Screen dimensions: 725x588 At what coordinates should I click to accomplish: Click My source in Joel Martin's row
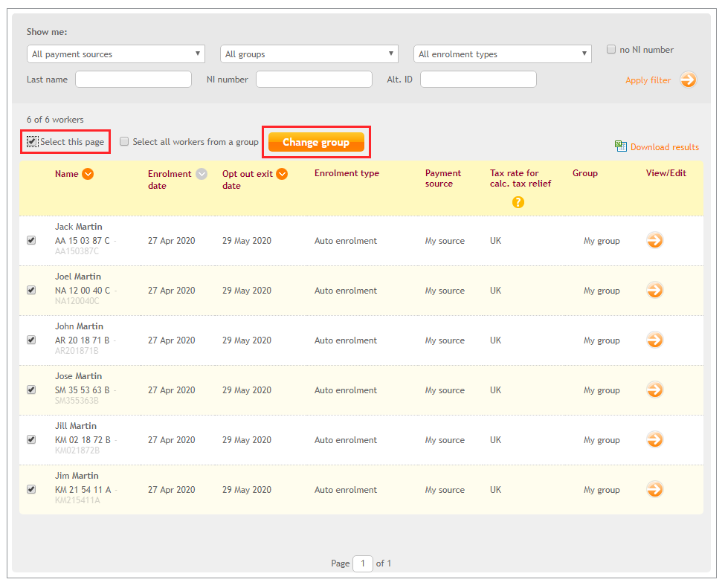[445, 291]
